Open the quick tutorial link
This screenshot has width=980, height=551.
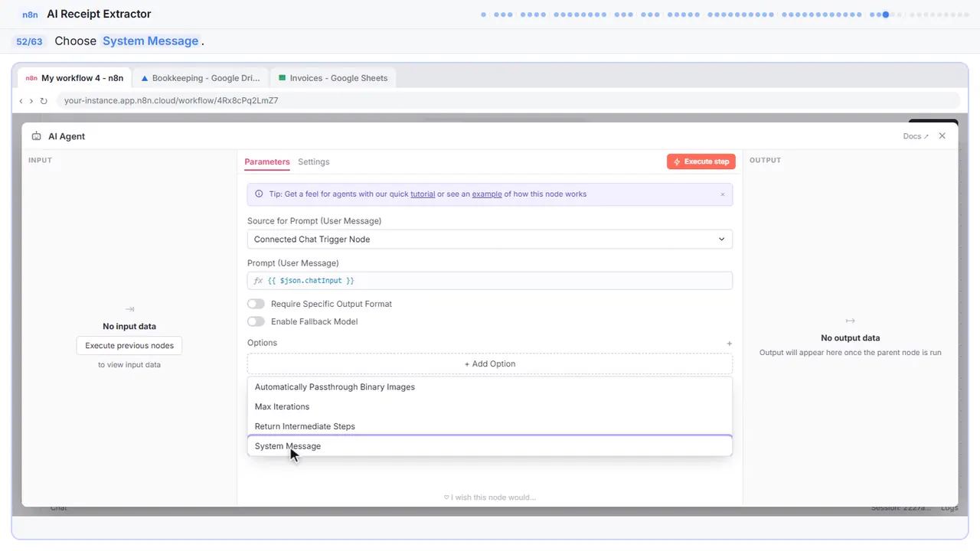point(423,194)
